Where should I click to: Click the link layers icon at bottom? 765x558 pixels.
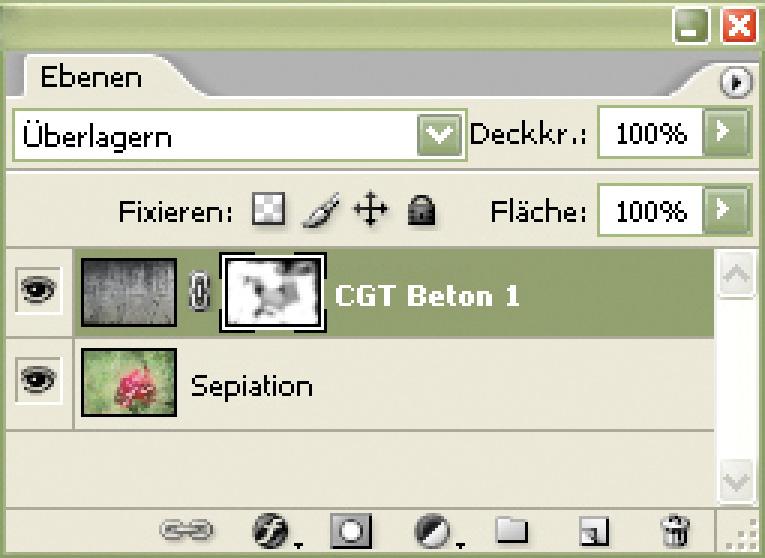coord(186,530)
